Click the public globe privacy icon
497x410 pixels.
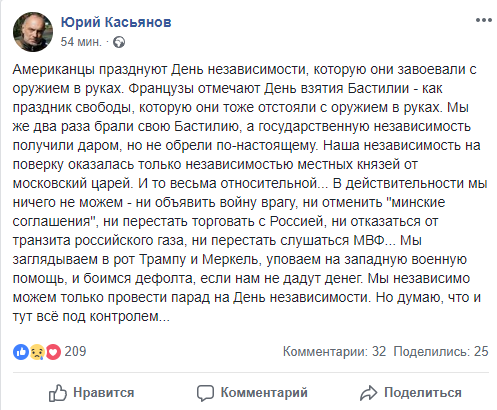pyautogui.click(x=119, y=42)
